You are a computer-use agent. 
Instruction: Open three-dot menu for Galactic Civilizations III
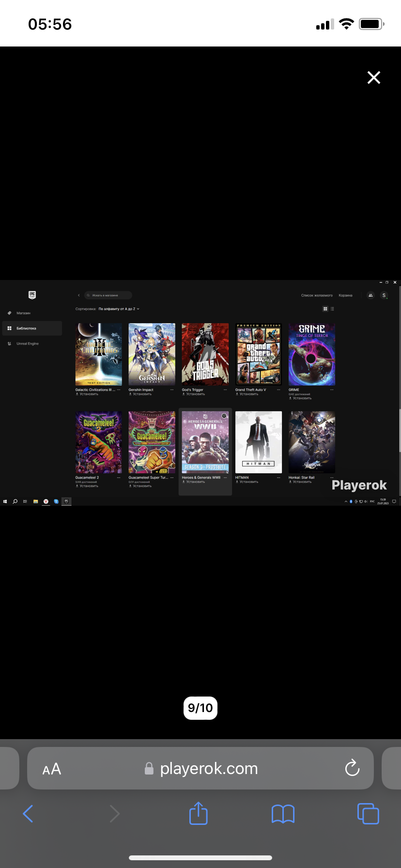click(x=119, y=389)
